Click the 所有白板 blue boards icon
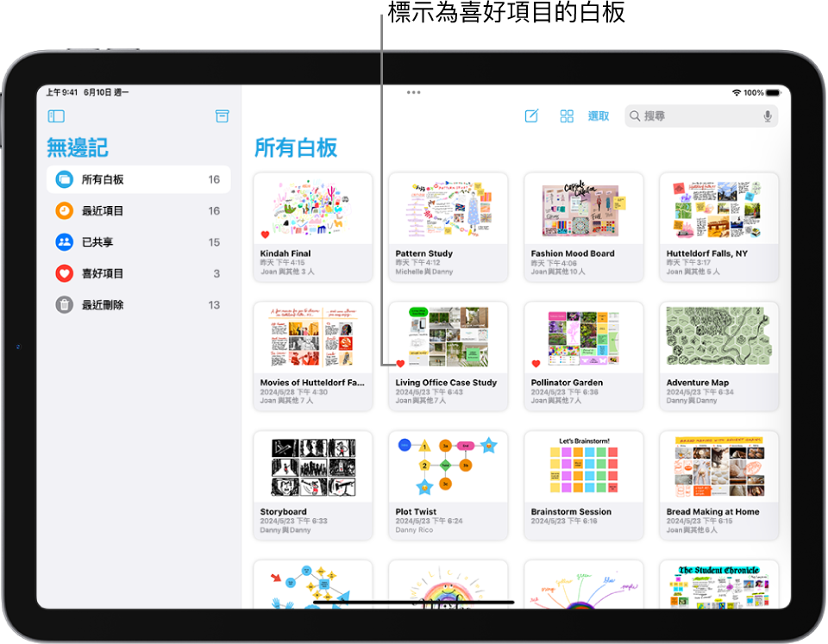Image resolution: width=828 pixels, height=644 pixels. click(x=65, y=179)
